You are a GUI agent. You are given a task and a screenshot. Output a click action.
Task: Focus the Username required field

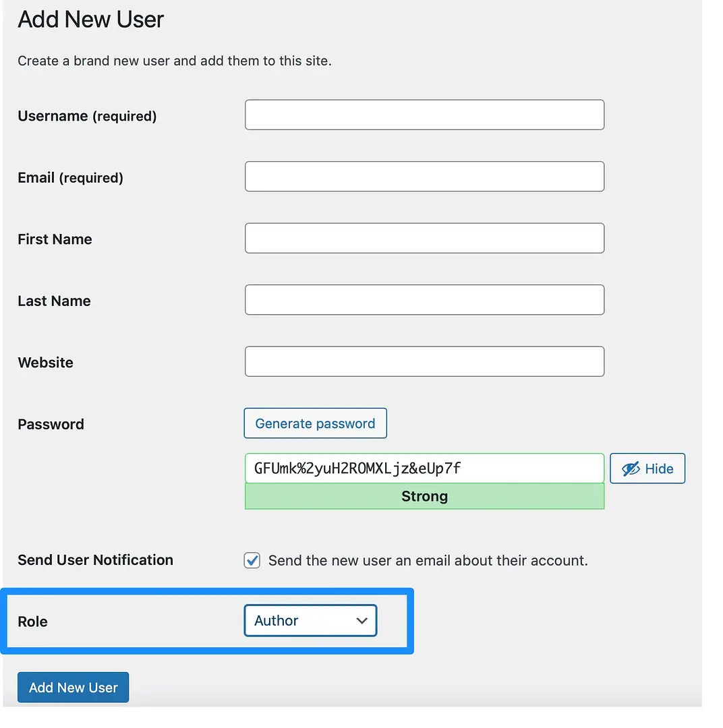424,115
